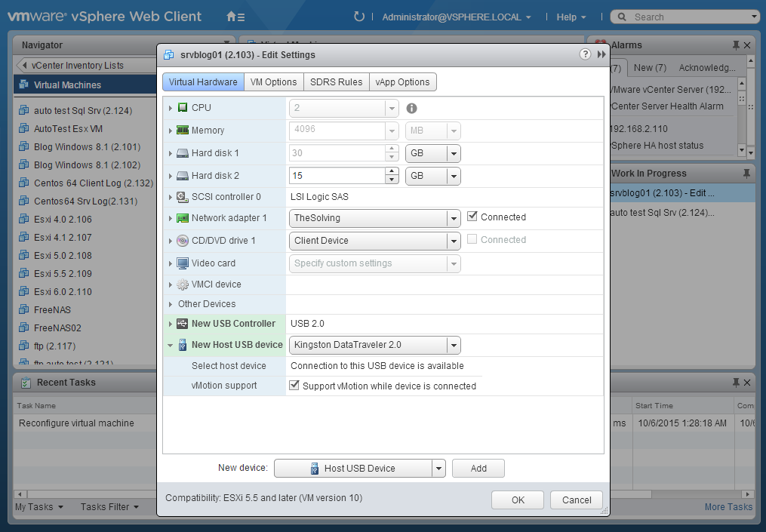The image size is (766, 532).
Task: Click the Hard disk 2 size field
Action: (x=337, y=176)
